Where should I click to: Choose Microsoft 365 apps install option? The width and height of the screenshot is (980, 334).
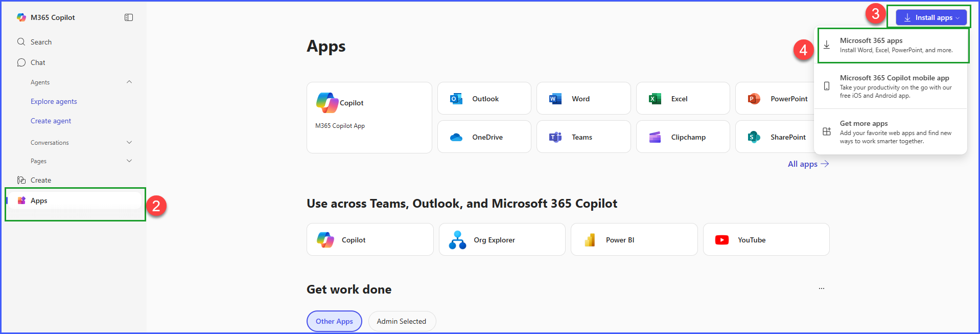click(893, 45)
